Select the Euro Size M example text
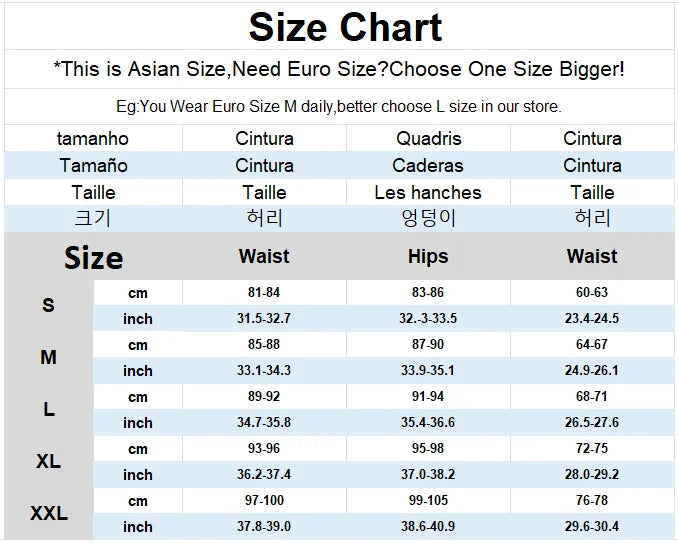The image size is (678, 543). (x=339, y=106)
